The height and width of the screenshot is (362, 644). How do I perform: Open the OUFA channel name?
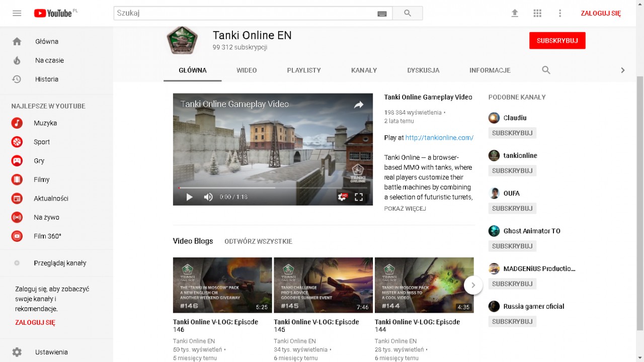tap(512, 193)
